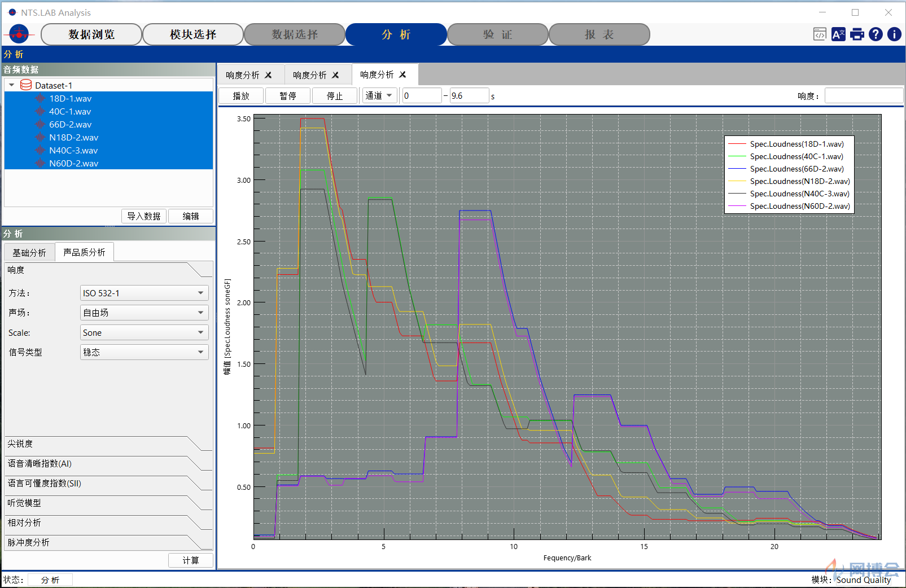Click waveform icon beside 18D-1.wav

(40, 98)
